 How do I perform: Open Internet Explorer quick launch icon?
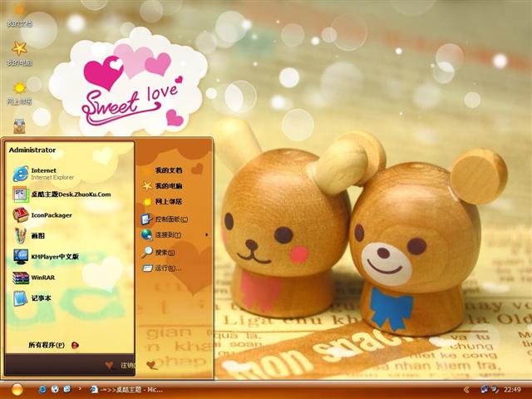point(42,390)
